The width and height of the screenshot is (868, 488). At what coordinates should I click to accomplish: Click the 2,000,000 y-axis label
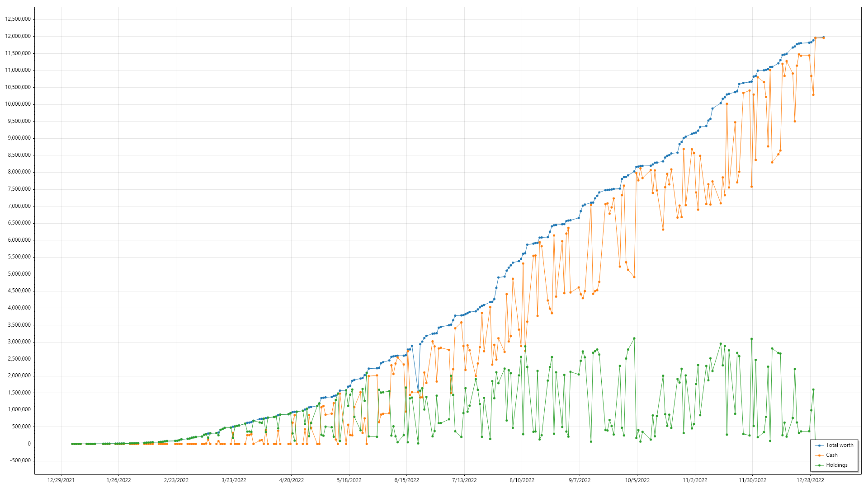(19, 375)
